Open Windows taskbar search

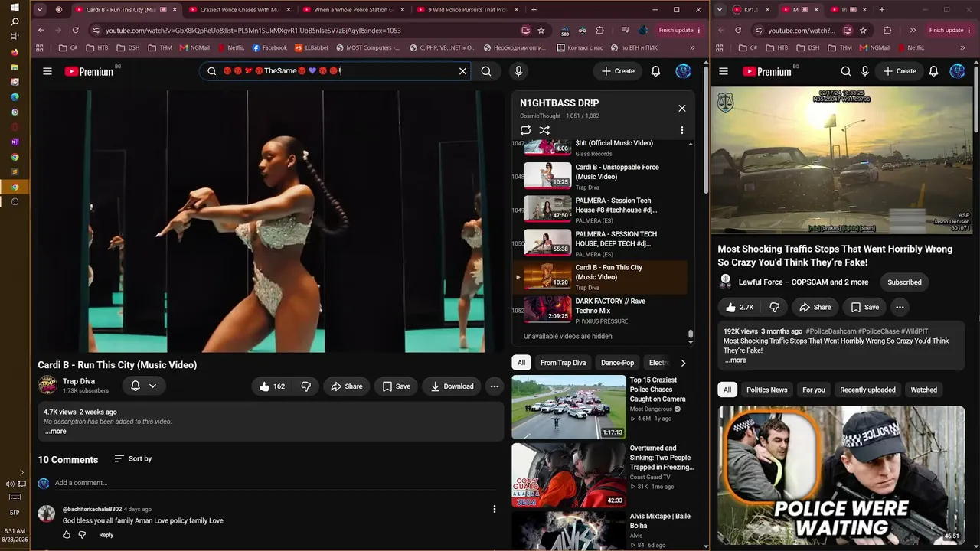(x=15, y=21)
